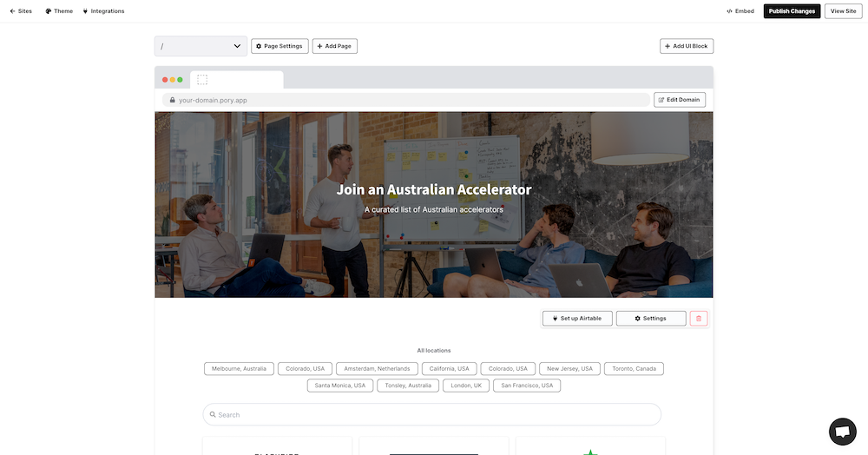
Task: Open the Integrations menu
Action: (x=103, y=11)
